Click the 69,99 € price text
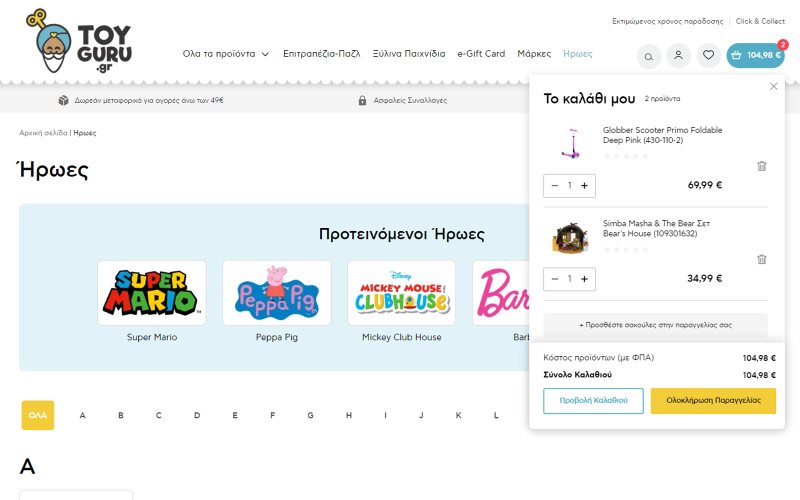The image size is (800, 500). 705,185
